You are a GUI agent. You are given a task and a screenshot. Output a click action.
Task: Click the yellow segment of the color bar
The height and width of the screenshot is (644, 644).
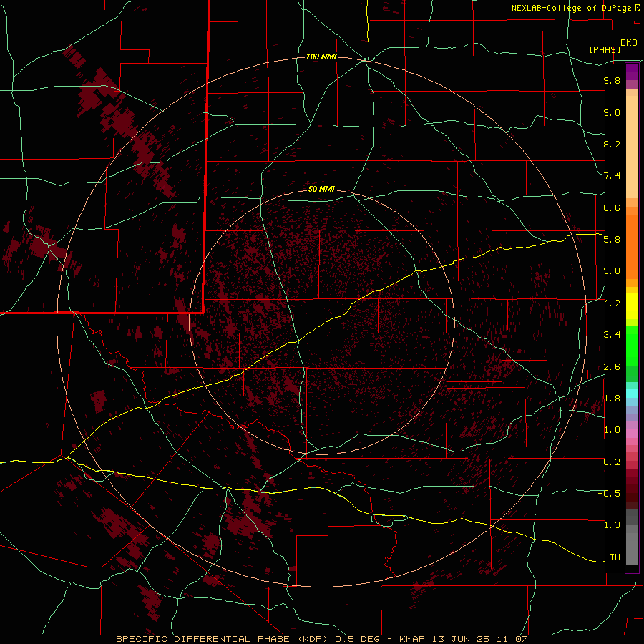tap(632, 306)
